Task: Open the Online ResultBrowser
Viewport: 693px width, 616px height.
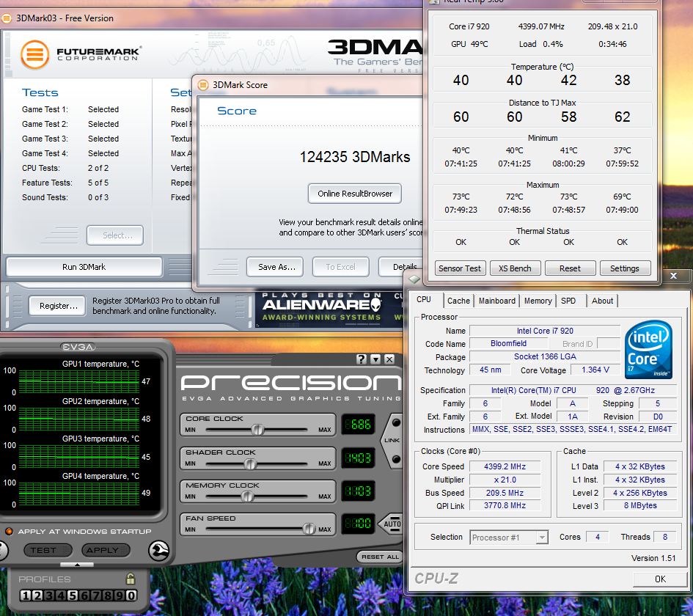Action: coord(355,194)
